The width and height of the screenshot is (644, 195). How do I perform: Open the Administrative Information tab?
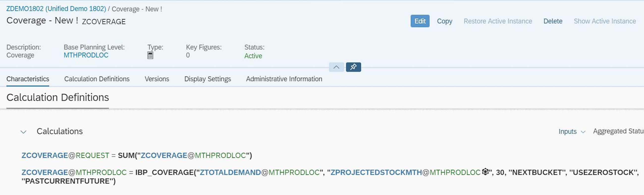point(284,79)
